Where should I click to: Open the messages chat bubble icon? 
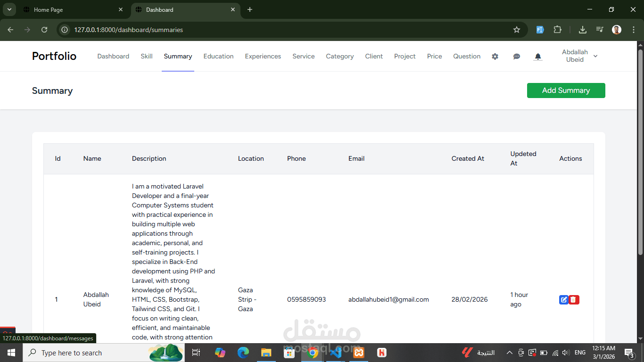click(x=516, y=57)
